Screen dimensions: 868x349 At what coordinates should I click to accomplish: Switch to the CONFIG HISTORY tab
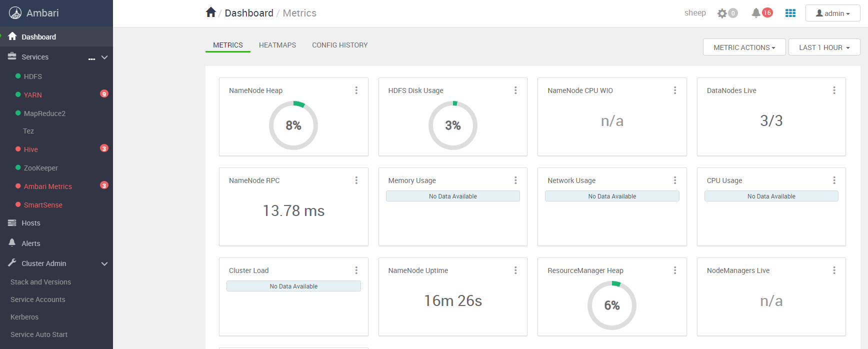coord(340,45)
